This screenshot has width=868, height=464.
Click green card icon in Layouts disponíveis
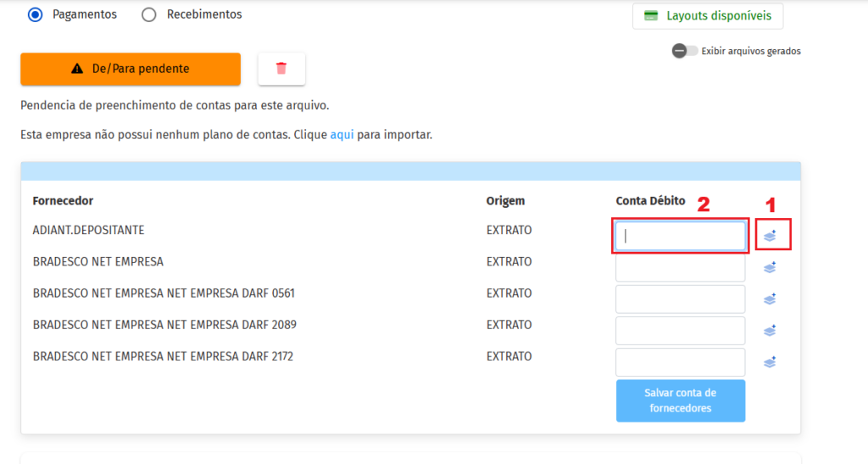tap(652, 16)
